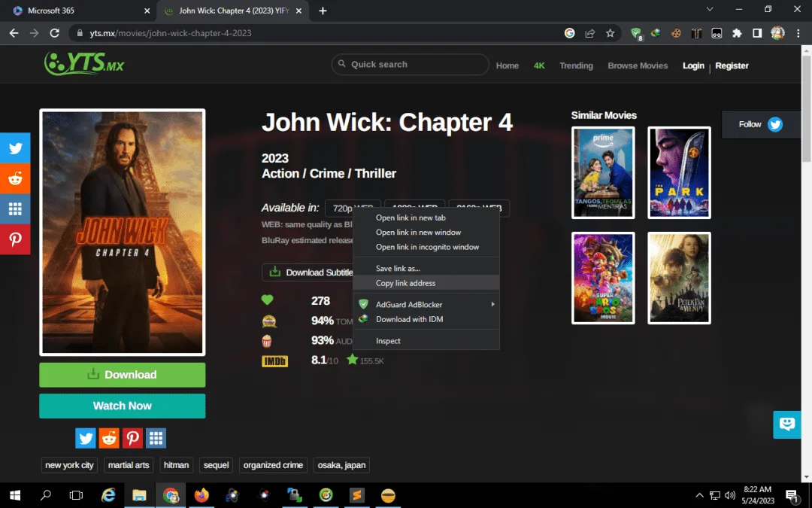This screenshot has width=812, height=508.
Task: Open the 4K nav link
Action: pyautogui.click(x=539, y=65)
